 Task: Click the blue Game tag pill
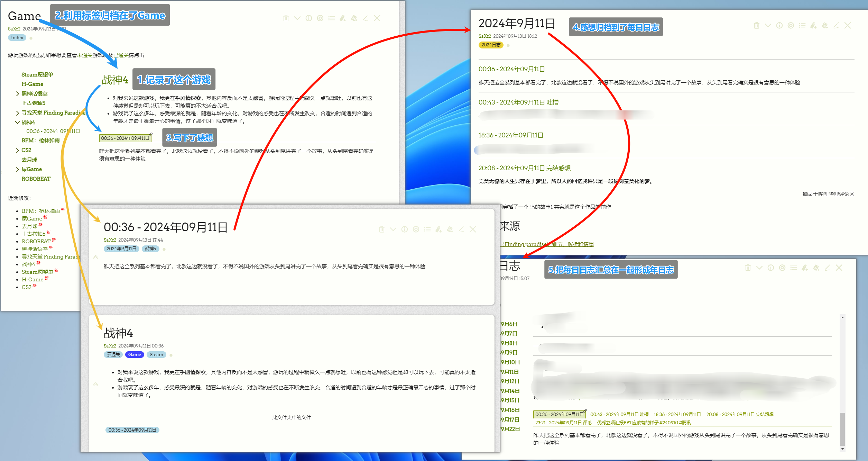pyautogui.click(x=135, y=355)
